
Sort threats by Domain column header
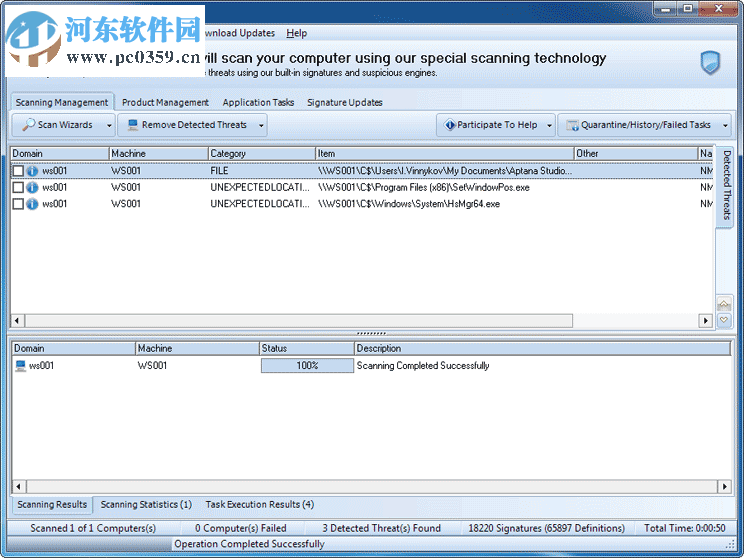(x=60, y=154)
